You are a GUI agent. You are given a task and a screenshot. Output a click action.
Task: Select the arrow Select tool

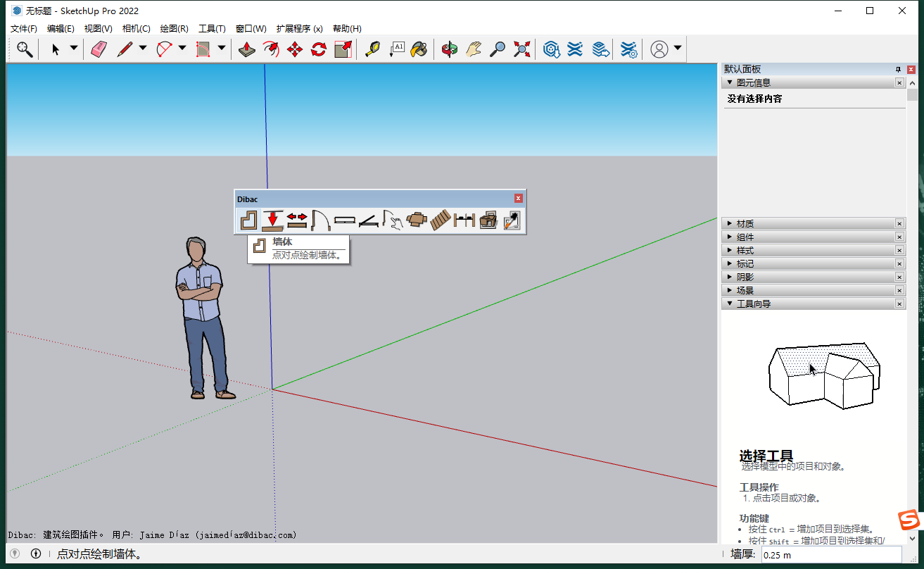56,49
